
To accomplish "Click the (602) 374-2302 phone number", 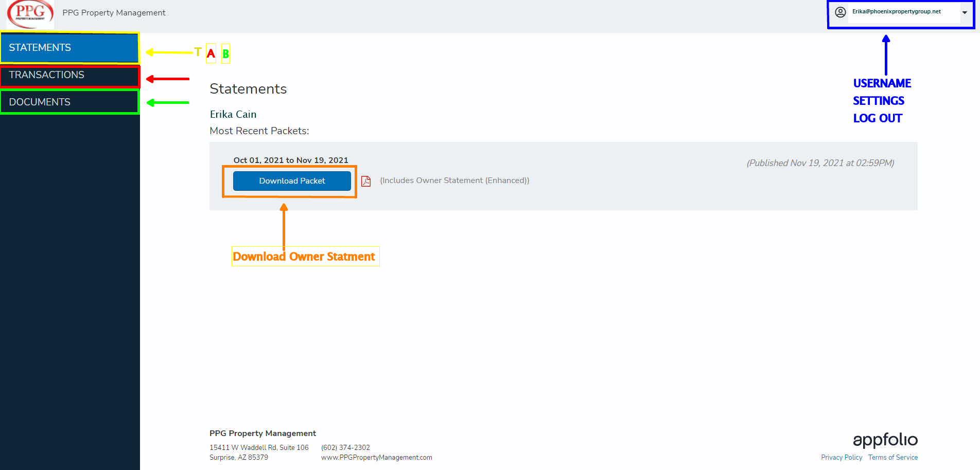I will (345, 447).
